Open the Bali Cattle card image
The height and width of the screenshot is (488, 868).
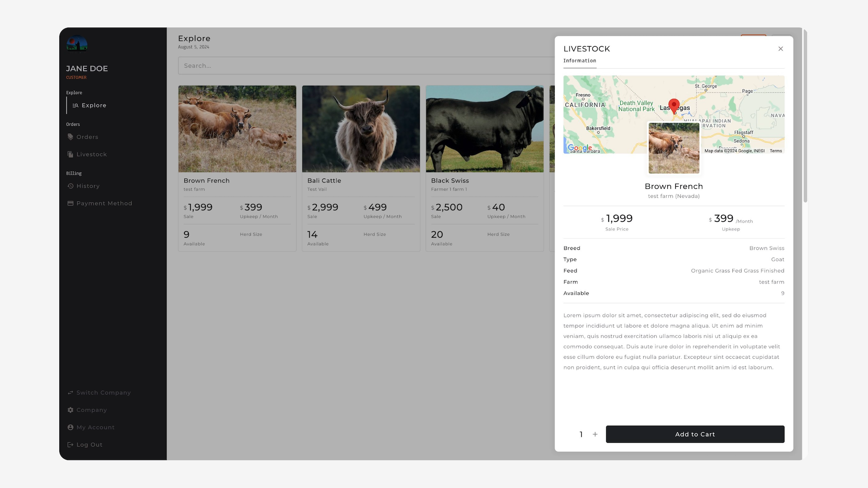pyautogui.click(x=361, y=129)
